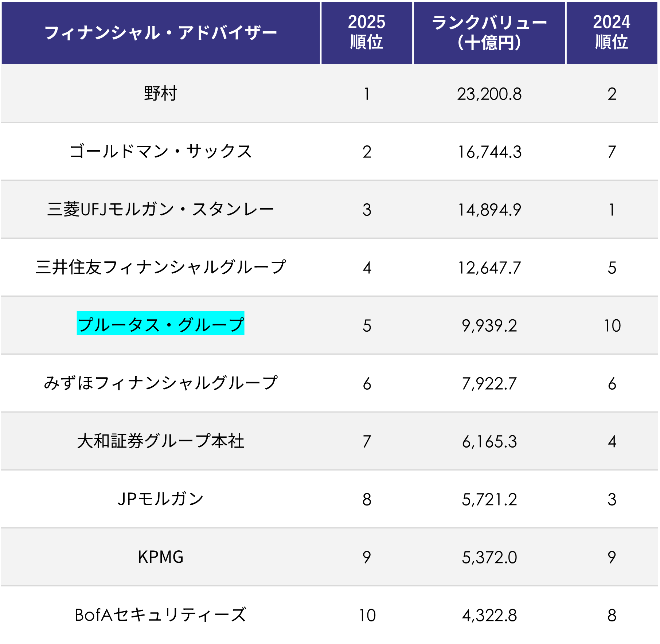Click the 4,322.8 value in last row
Image resolution: width=660 pixels, height=644 pixels.
[x=489, y=616]
